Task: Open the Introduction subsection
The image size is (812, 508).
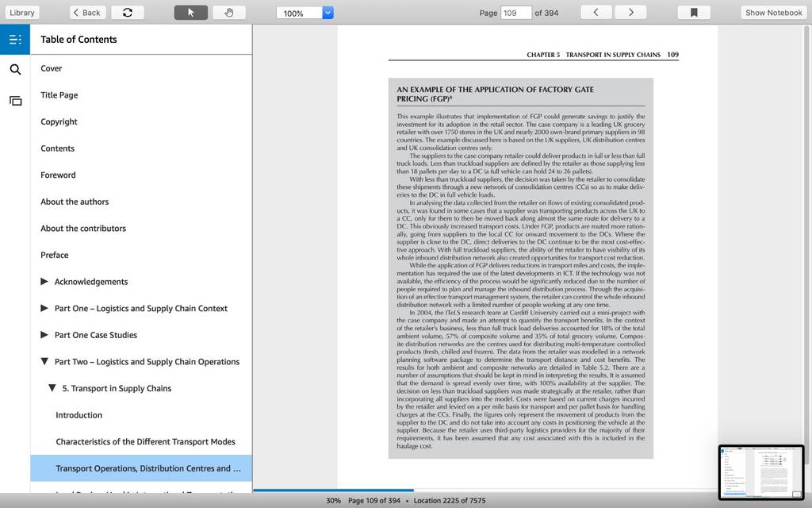Action: tap(79, 415)
